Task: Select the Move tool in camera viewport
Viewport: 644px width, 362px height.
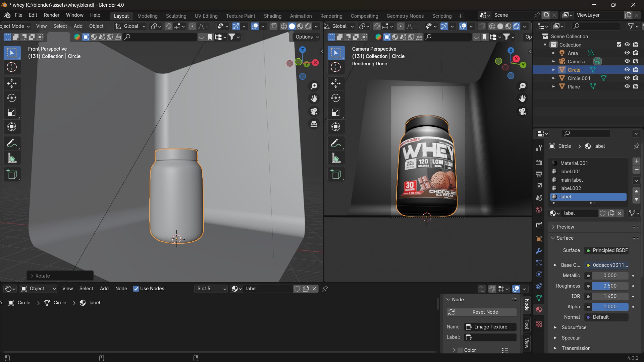Action: (336, 83)
